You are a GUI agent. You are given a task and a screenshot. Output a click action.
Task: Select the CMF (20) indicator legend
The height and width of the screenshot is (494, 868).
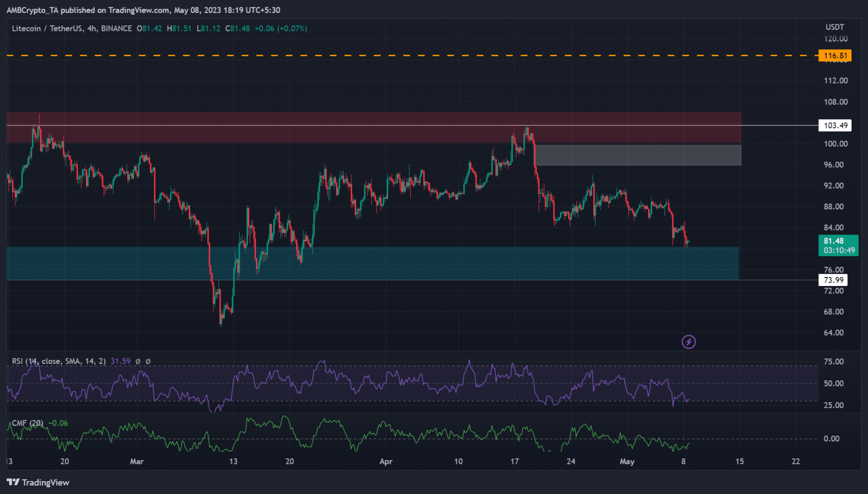(28, 423)
